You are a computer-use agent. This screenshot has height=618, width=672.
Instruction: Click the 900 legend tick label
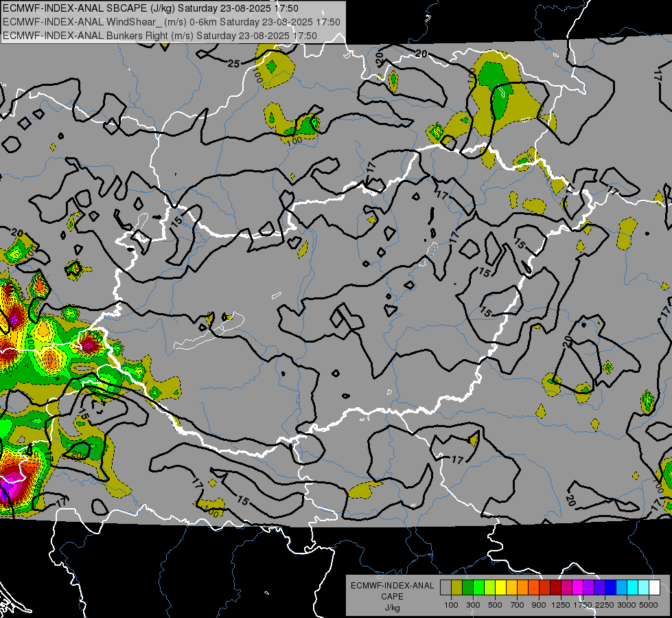tap(539, 605)
